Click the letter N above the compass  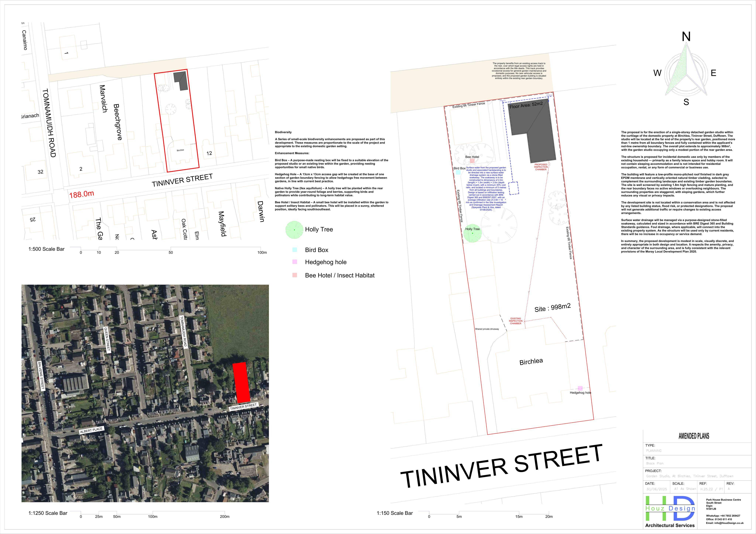pyautogui.click(x=686, y=37)
